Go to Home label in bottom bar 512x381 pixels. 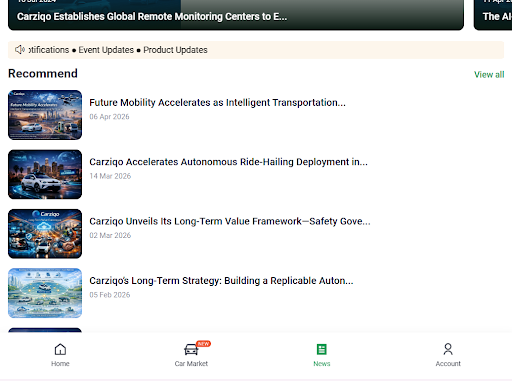[x=60, y=364]
